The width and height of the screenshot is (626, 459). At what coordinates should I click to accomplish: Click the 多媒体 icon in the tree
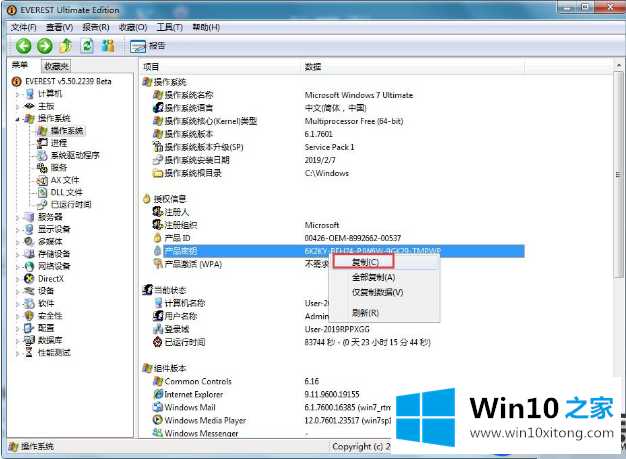(x=29, y=242)
